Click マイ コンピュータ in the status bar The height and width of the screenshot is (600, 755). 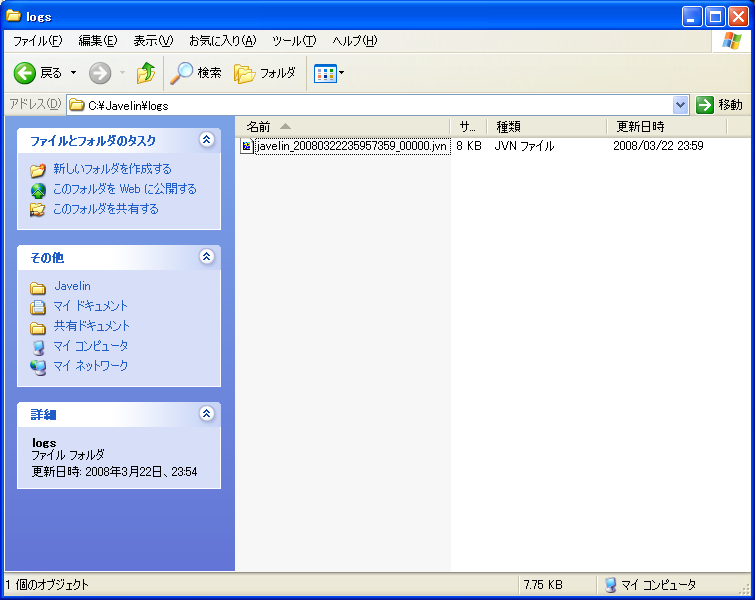[651, 585]
